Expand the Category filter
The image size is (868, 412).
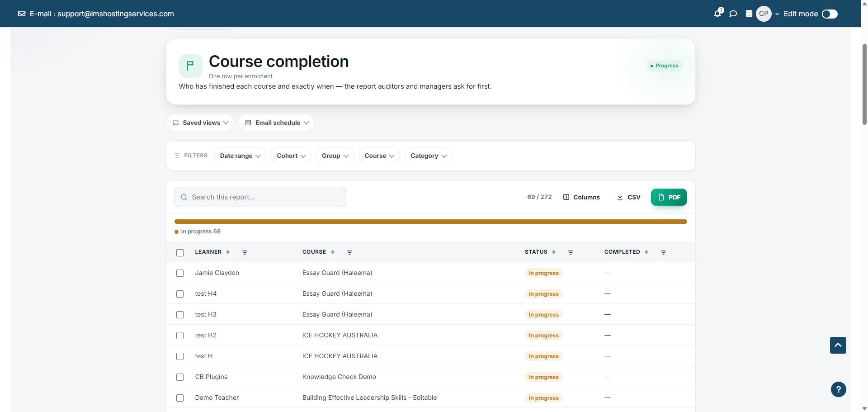click(x=429, y=156)
